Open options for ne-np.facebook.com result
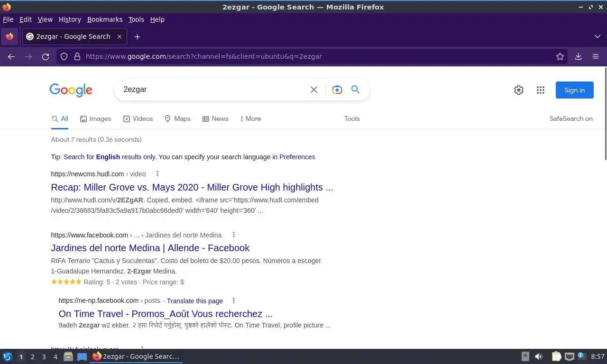This screenshot has width=607, height=364. pyautogui.click(x=233, y=300)
